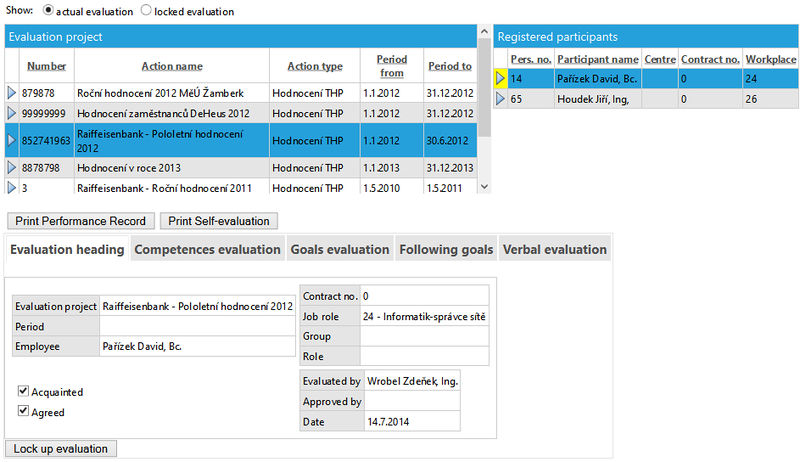
Task: Select Roční hodnocení 2012 MěÚ Žamberk row
Action: (241, 93)
